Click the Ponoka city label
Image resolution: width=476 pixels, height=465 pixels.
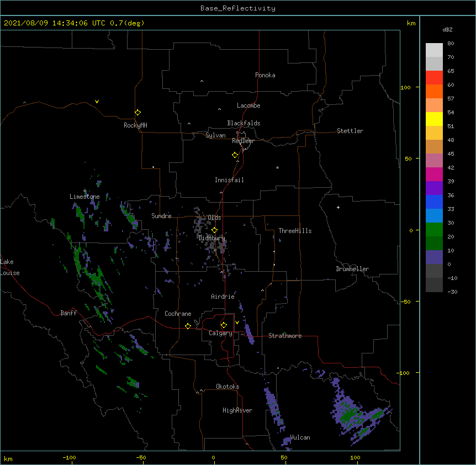click(x=265, y=75)
